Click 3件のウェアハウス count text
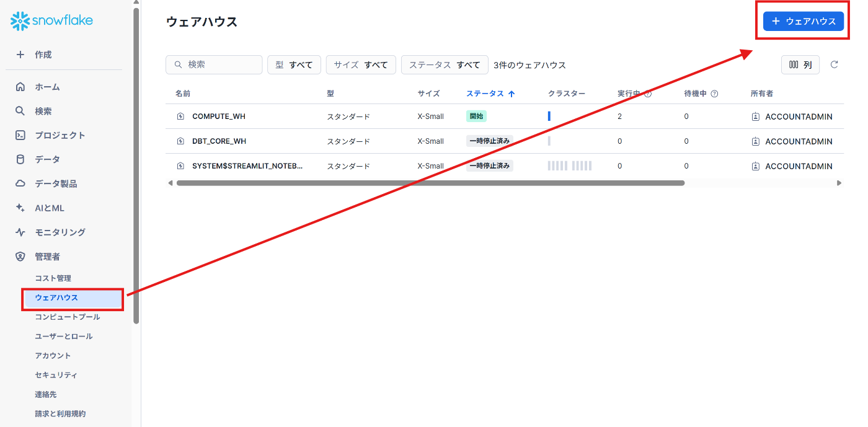Viewport: 868px width, 427px height. click(x=530, y=65)
